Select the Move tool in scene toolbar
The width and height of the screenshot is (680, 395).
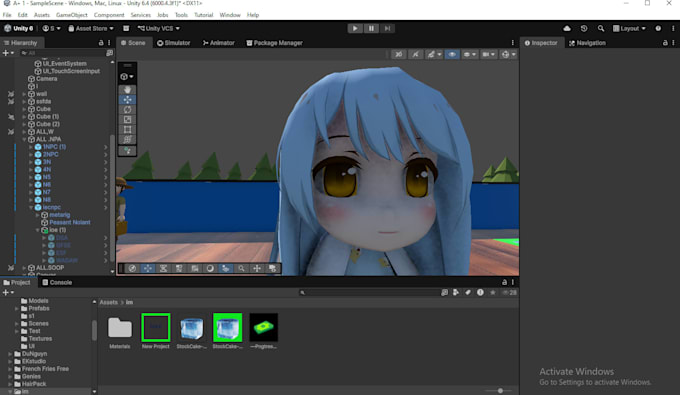[x=127, y=99]
